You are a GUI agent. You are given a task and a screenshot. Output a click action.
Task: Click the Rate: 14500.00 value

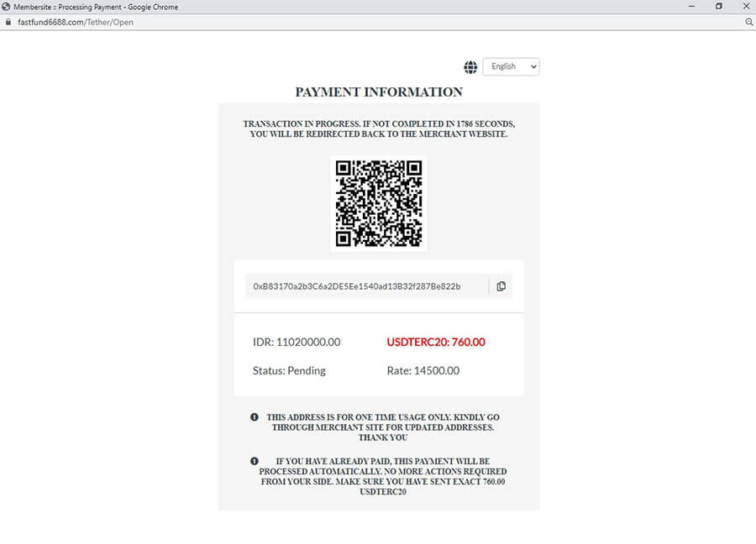[423, 370]
